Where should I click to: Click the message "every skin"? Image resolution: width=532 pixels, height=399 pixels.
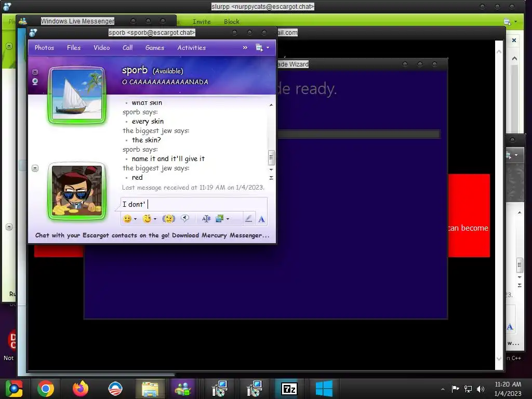click(x=148, y=122)
